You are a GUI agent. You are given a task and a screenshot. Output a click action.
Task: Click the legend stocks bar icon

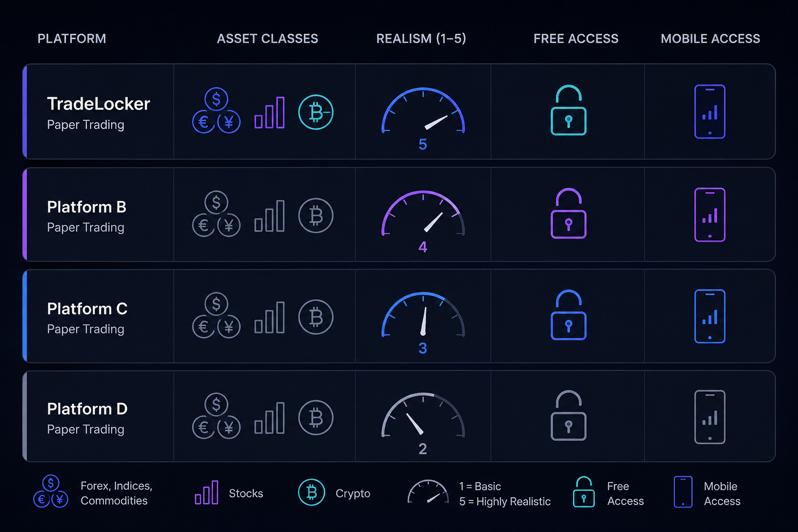(206, 493)
